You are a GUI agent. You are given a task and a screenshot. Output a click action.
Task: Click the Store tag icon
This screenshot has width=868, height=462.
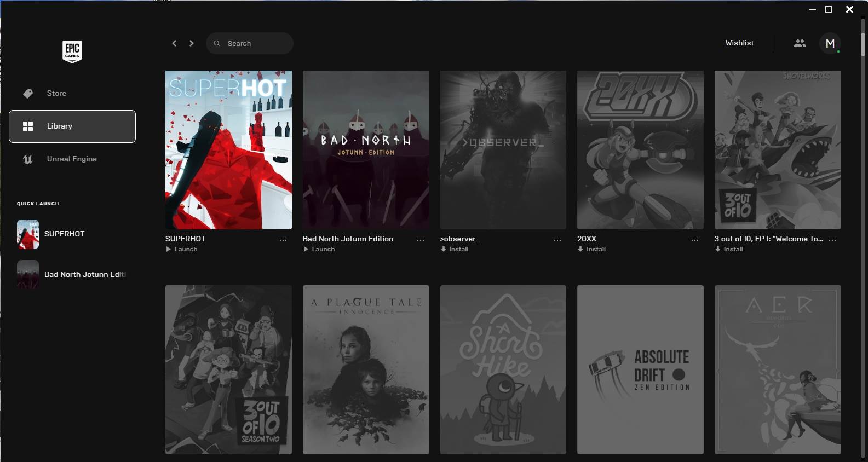pos(28,94)
